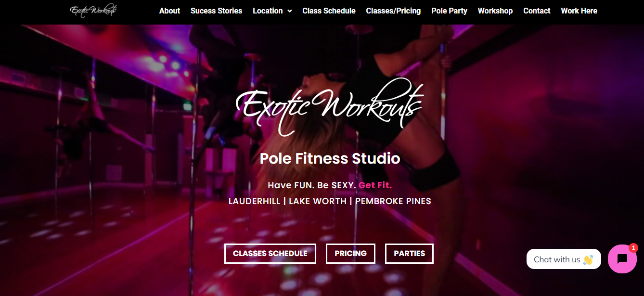644x296 pixels.
Task: Open Sucess Stories in navigation
Action: point(216,11)
